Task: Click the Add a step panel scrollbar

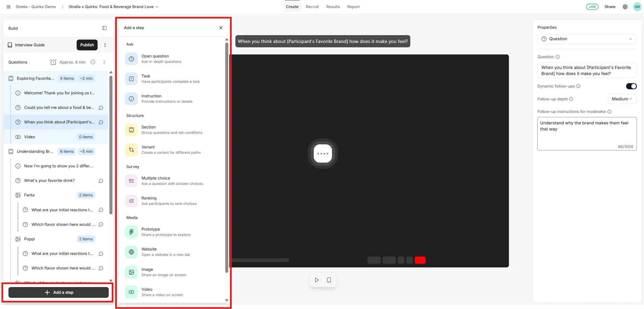Action: pyautogui.click(x=227, y=157)
